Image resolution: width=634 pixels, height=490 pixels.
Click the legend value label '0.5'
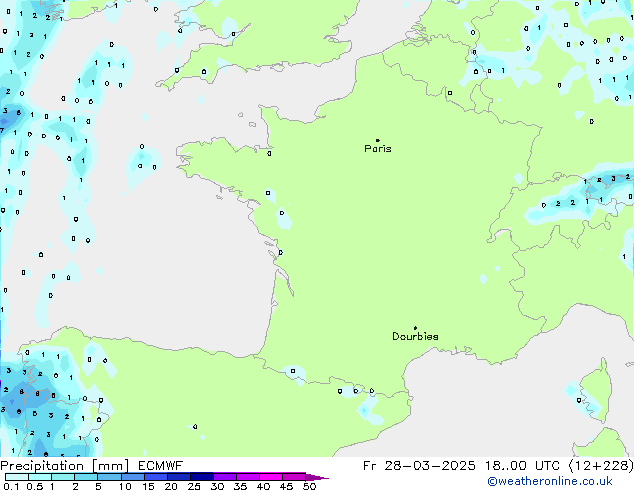[x=34, y=486]
